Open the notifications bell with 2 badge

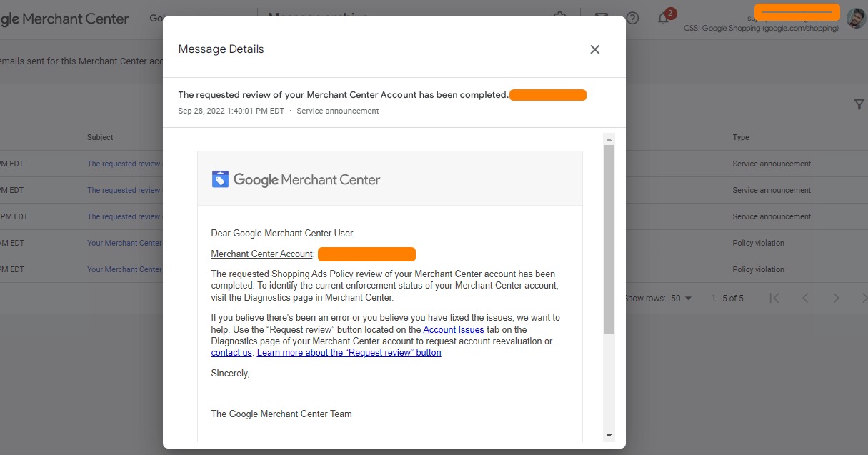664,17
